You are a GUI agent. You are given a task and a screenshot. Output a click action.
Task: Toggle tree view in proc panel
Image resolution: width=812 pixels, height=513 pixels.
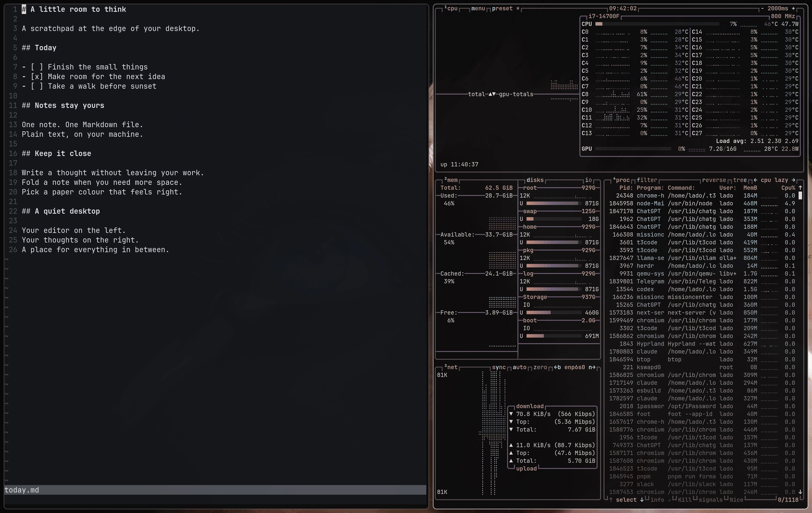740,180
